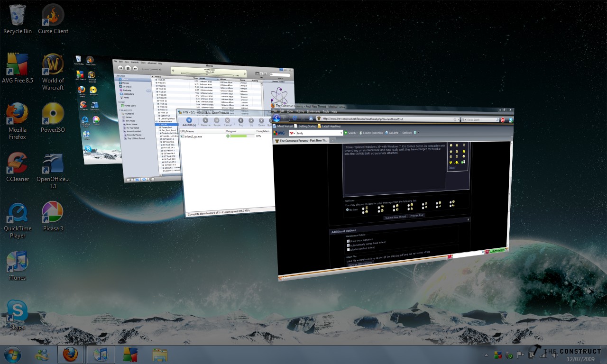Click The Construct Forums Firefox tab
607x364 pixels.
pos(301,141)
